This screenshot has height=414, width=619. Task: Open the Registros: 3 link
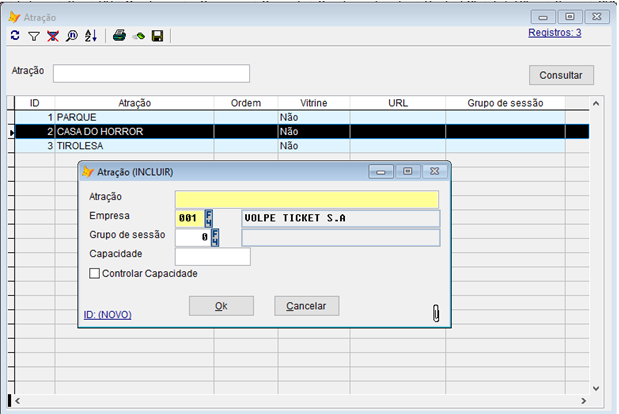coord(554,33)
